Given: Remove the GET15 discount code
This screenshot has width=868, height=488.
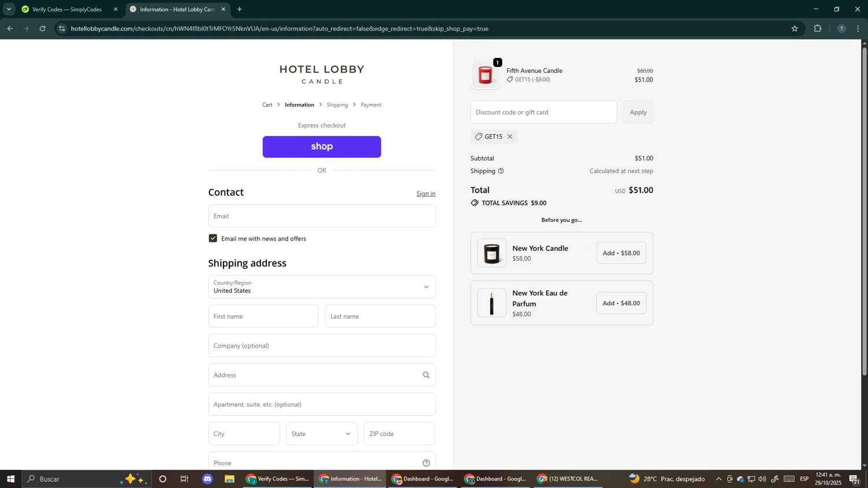Looking at the screenshot, I should click(510, 137).
